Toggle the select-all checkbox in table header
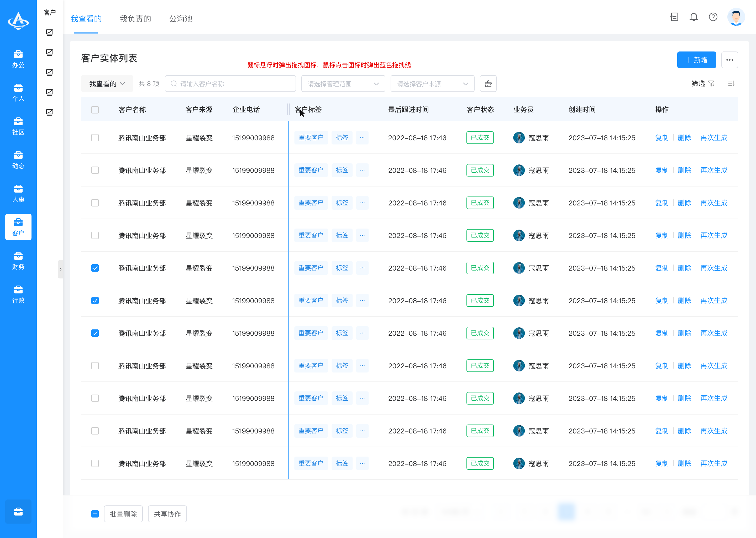 (95, 110)
